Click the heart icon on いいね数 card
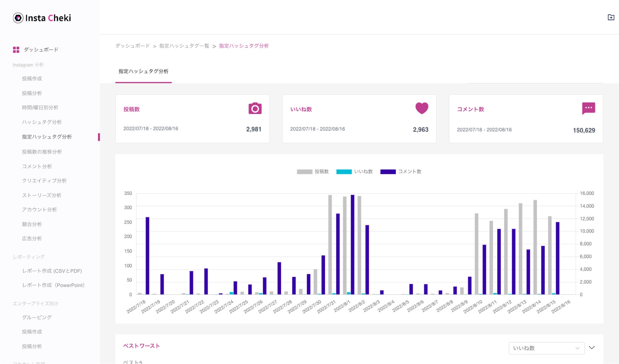This screenshot has width=619, height=364. coord(422,108)
